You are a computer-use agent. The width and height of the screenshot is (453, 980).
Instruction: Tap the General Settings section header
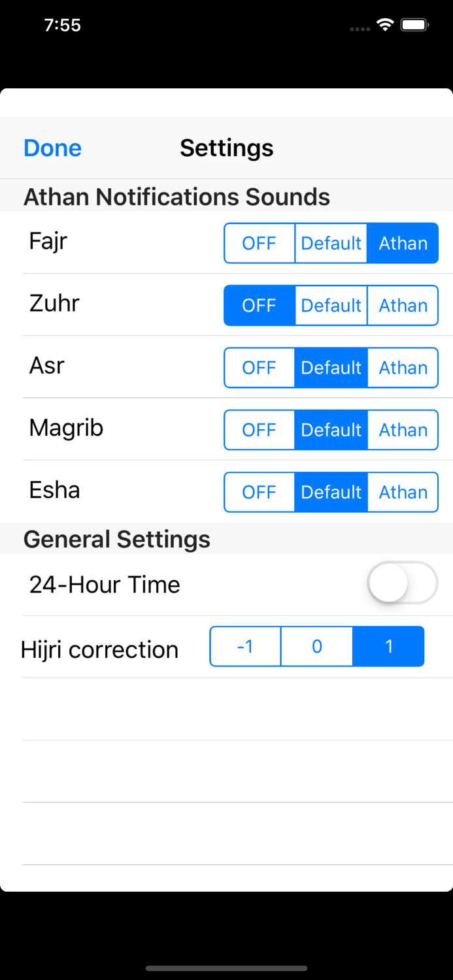pos(116,538)
